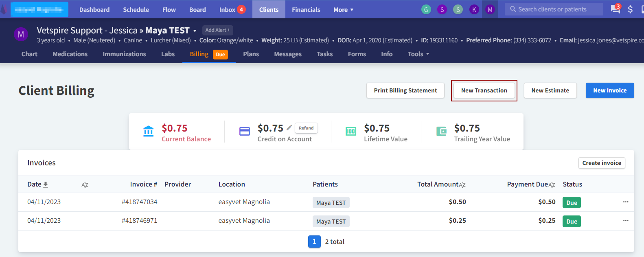Click the patient M avatar circle
644x257 pixels.
coord(21,35)
